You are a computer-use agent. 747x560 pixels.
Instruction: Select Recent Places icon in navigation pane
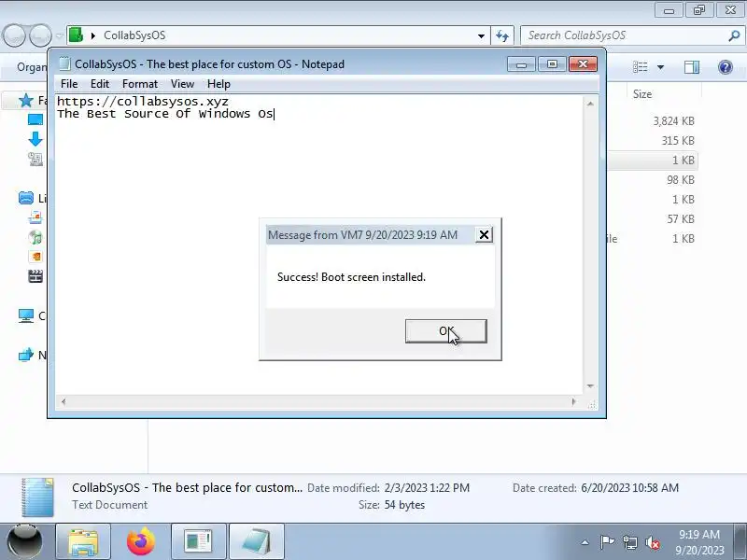(35, 159)
